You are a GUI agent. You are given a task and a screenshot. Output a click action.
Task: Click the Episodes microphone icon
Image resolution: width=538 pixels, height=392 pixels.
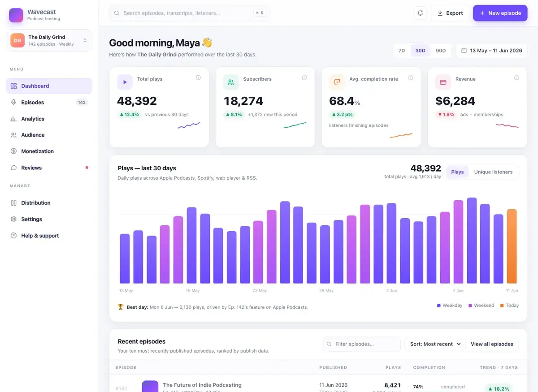tap(13, 102)
